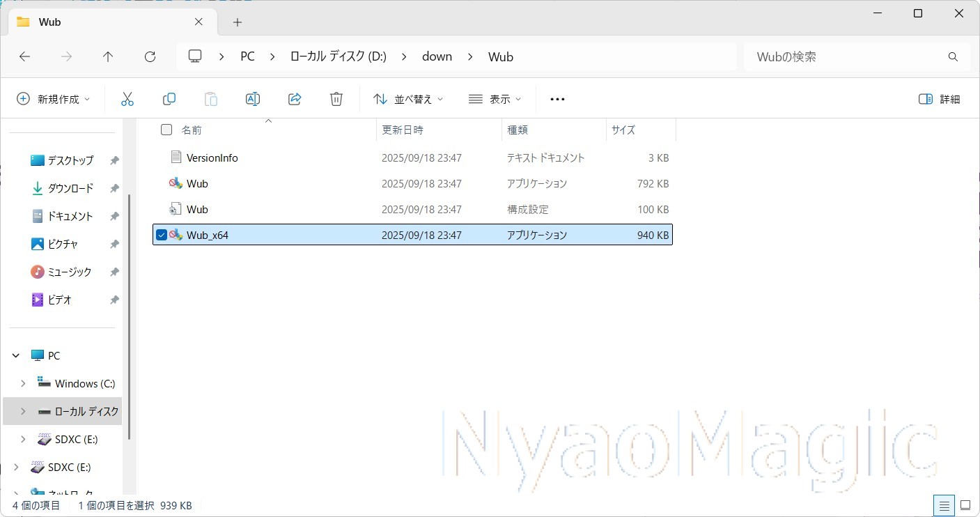The height and width of the screenshot is (517, 980).
Task: Click the down breadcrumb segment
Action: 437,56
